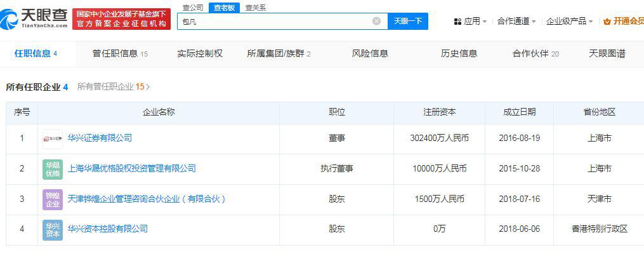Open the 历史信息 tab

tap(459, 53)
